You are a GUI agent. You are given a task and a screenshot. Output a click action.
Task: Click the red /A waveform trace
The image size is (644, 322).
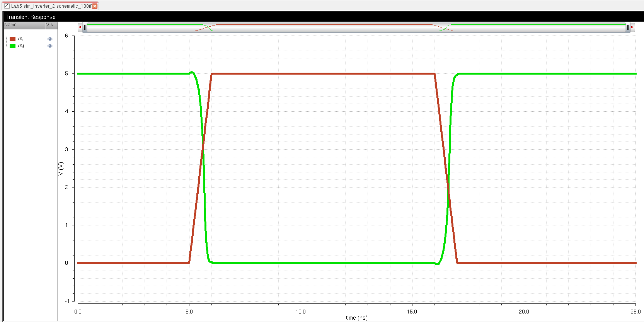[323, 74]
